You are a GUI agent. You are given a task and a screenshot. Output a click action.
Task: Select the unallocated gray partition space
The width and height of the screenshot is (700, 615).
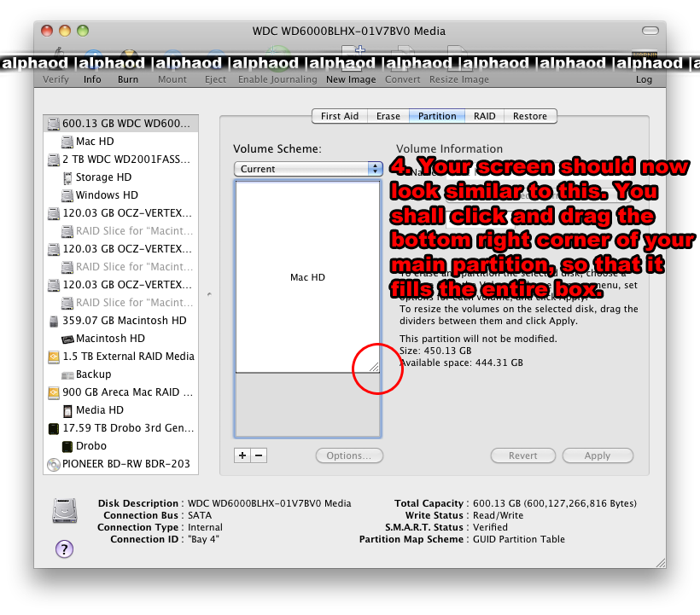click(x=307, y=404)
